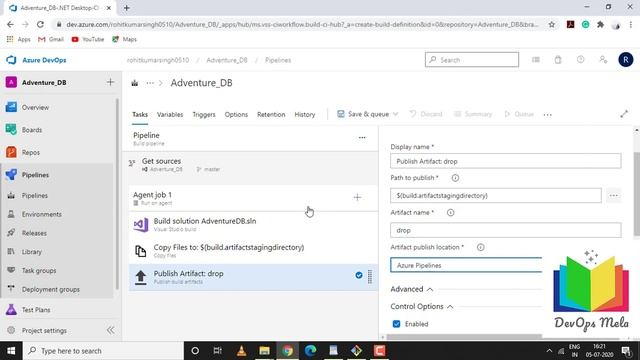The height and width of the screenshot is (360, 640).
Task: Collapse the Advanced section
Action: coord(412,289)
